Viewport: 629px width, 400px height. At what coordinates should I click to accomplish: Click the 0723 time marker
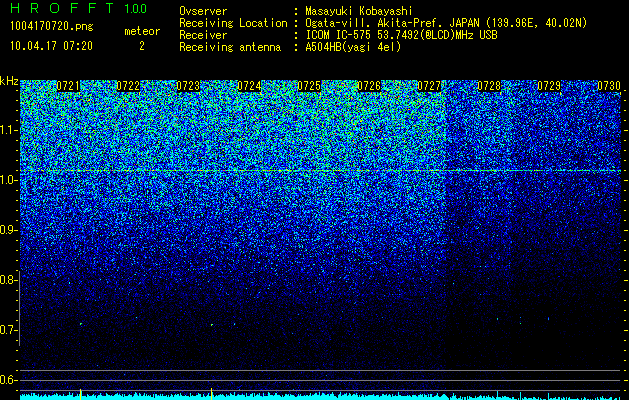pyautogui.click(x=188, y=86)
